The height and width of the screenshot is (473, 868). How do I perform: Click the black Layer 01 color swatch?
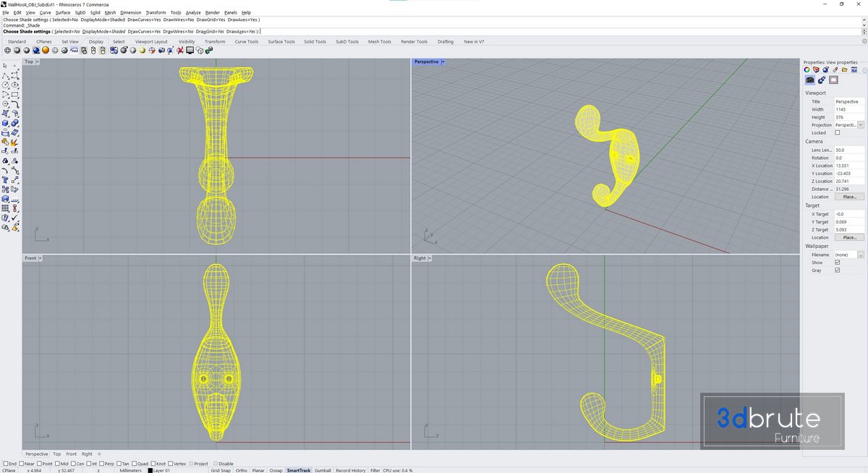coord(150,470)
